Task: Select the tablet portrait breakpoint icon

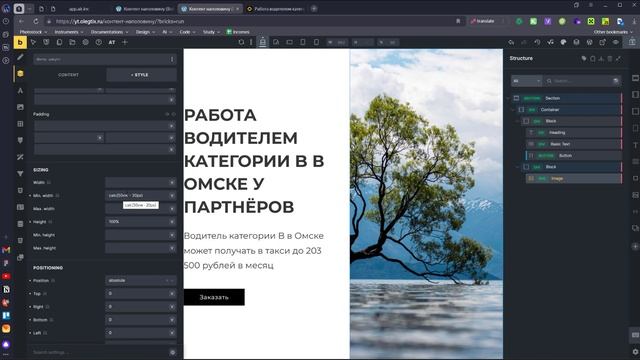Action: click(302, 42)
